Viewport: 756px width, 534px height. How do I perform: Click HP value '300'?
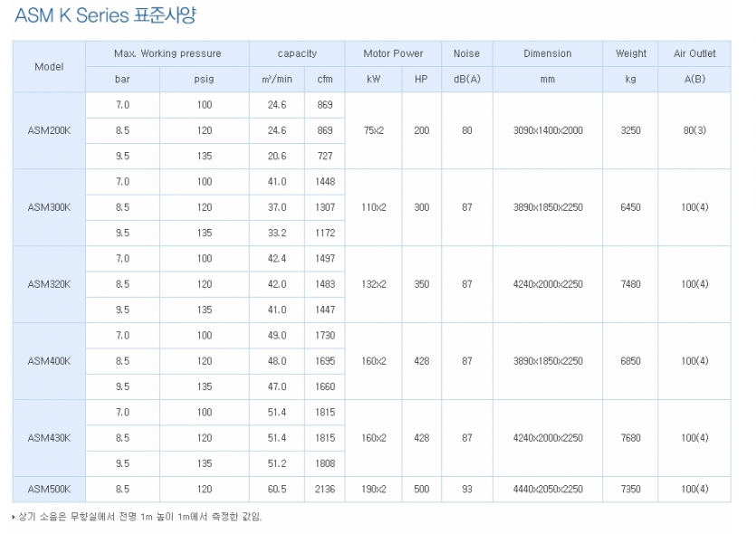point(421,207)
